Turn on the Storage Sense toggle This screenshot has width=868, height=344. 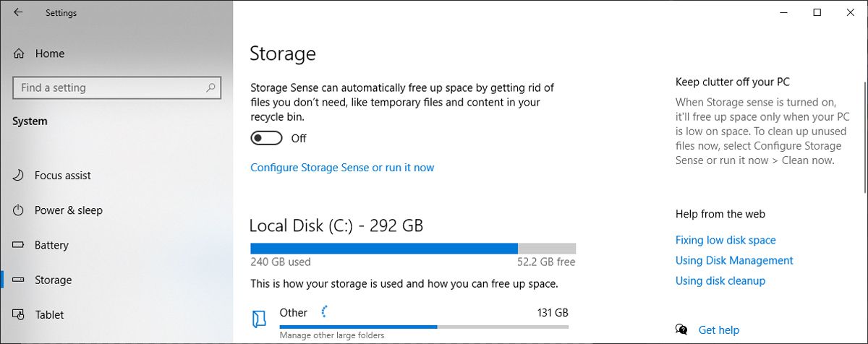click(265, 138)
